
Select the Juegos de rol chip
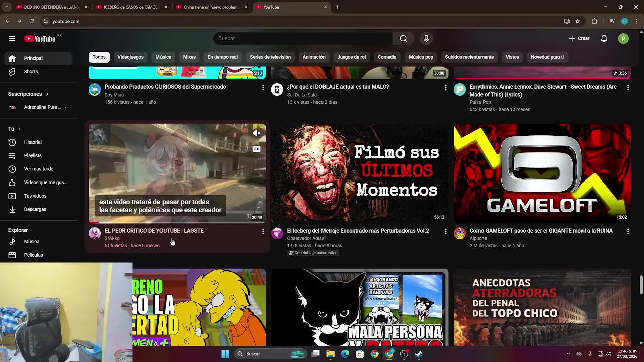pos(352,57)
